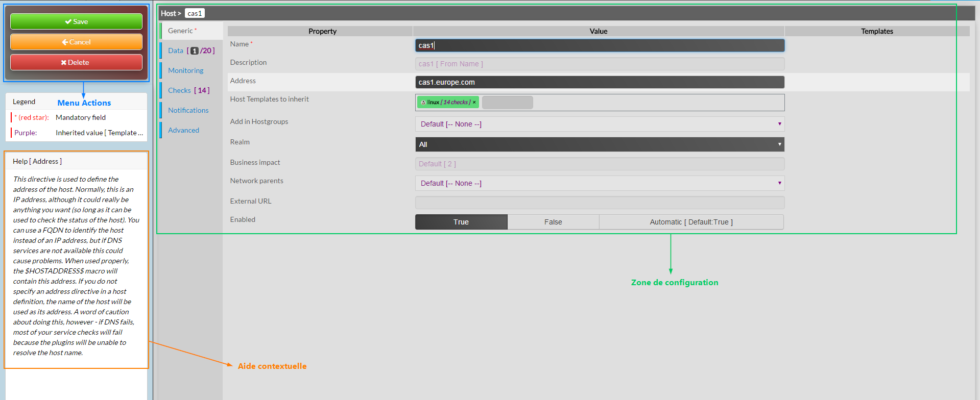This screenshot has width=980, height=400.
Task: Click the empty template input beside linux tag
Action: [507, 103]
